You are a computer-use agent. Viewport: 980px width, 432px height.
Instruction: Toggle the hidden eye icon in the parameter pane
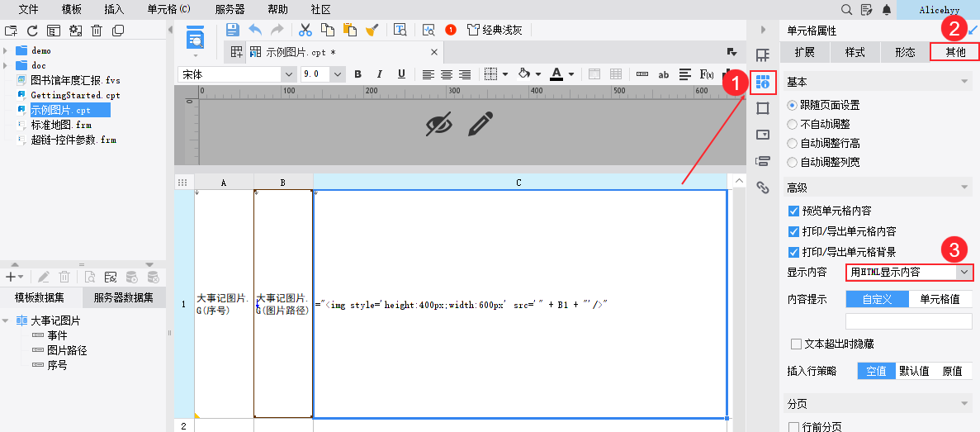tap(438, 125)
